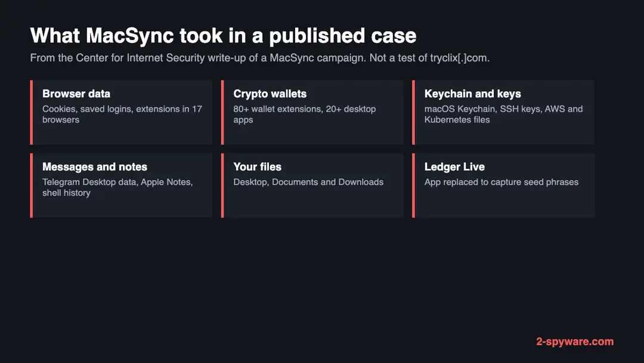The image size is (644, 363).
Task: Click the subtitle mentioning Center for Internet Security
Action: (x=259, y=58)
